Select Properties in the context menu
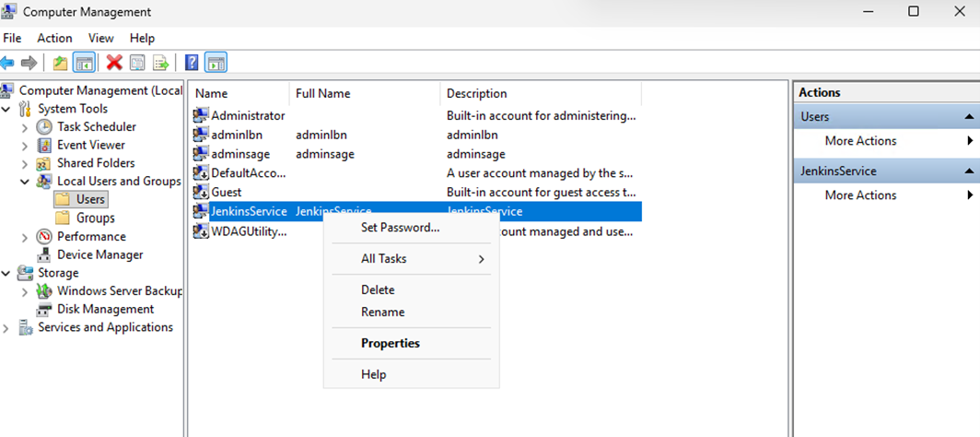This screenshot has width=980, height=437. (390, 343)
